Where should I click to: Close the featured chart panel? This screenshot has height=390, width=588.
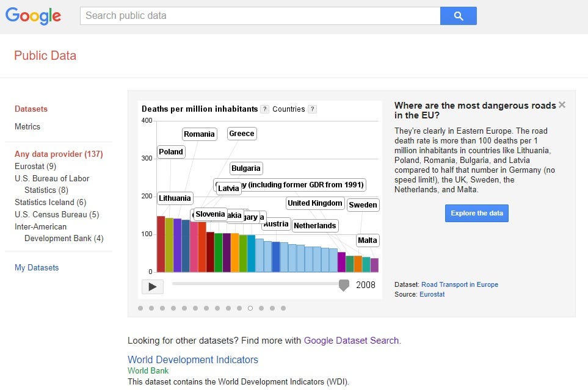click(x=562, y=105)
